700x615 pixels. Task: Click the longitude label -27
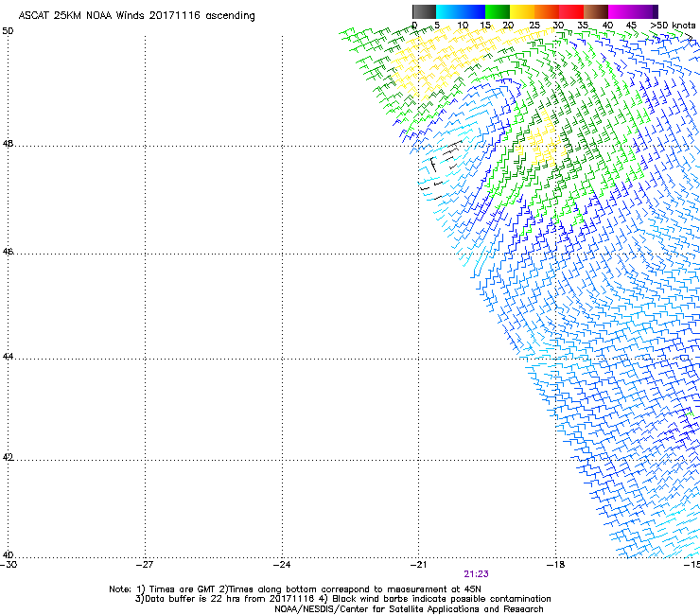146,564
